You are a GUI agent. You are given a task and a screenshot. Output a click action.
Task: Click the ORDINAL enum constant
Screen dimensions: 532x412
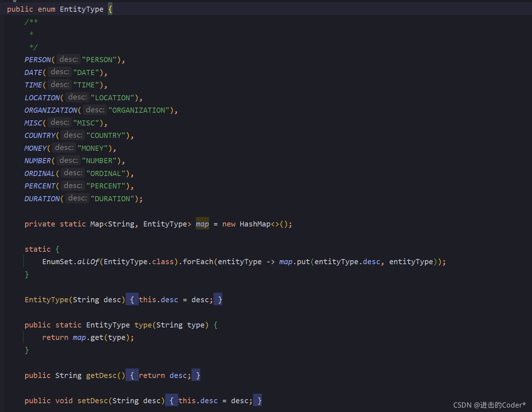[40, 173]
